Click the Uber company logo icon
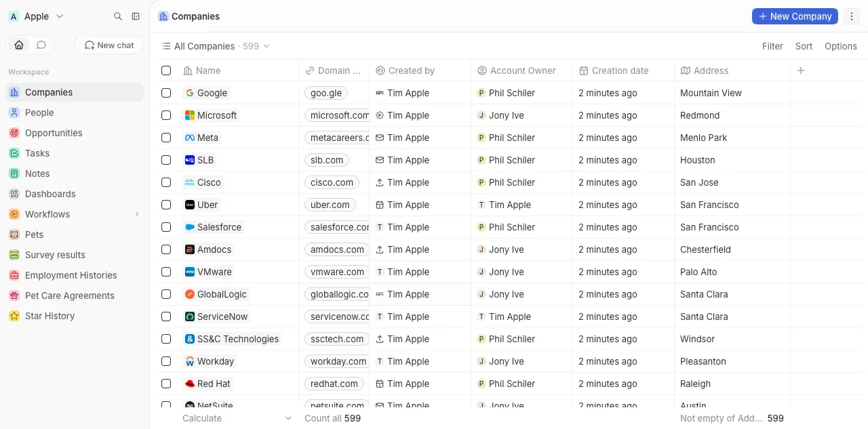868x429 pixels. coord(190,205)
